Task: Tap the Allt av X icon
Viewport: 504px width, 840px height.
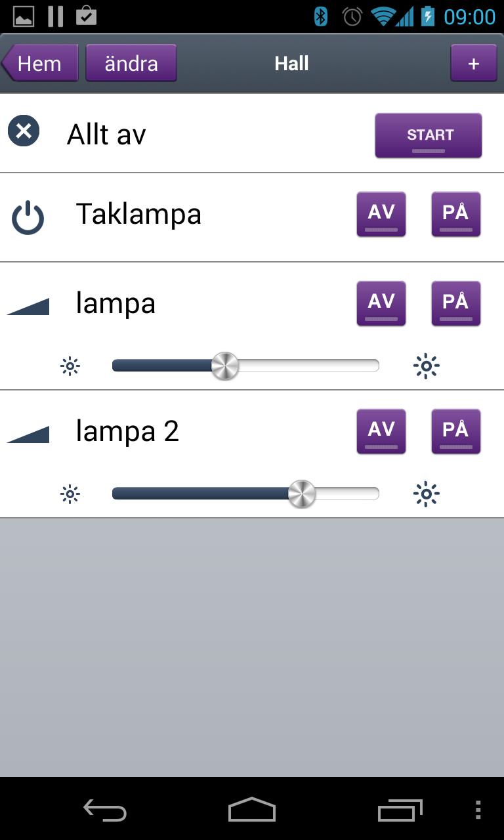Action: pos(24,131)
